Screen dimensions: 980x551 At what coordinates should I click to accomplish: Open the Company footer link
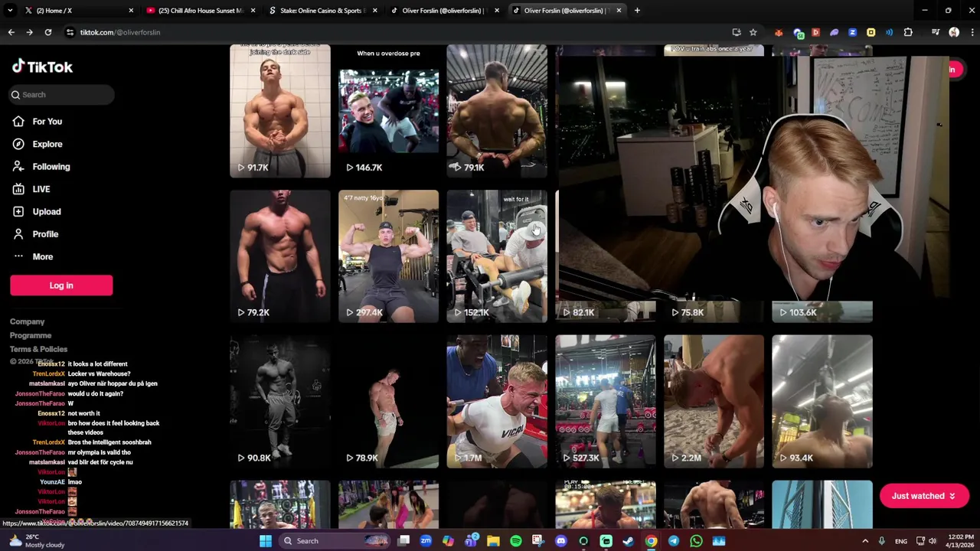point(27,321)
